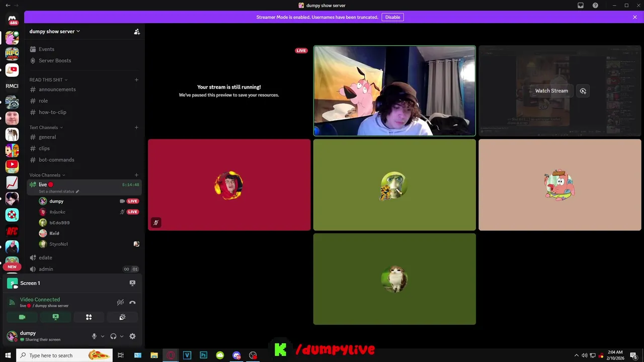Go back with the title bar arrow
Image resolution: width=644 pixels, height=362 pixels.
[8, 6]
